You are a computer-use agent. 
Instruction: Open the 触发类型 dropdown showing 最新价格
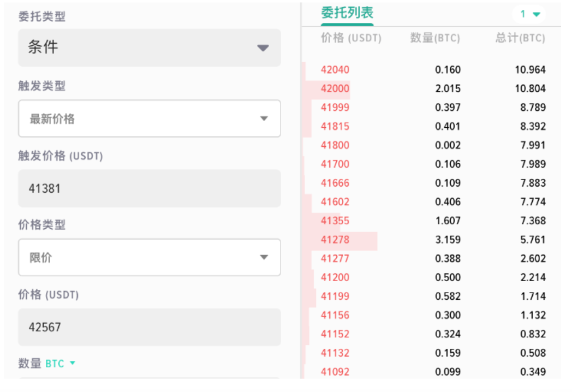click(150, 118)
